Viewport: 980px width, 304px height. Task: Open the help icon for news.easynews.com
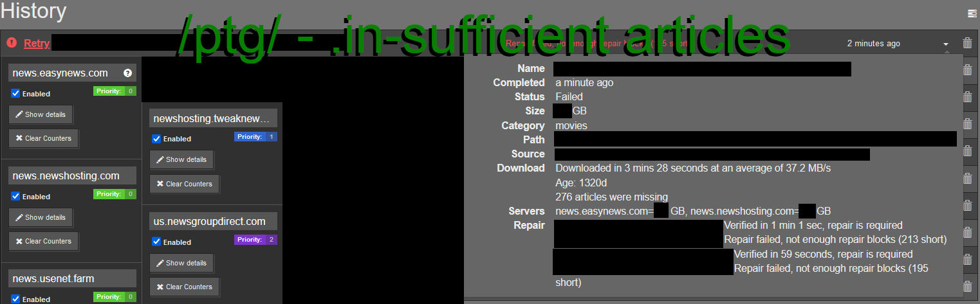(127, 73)
